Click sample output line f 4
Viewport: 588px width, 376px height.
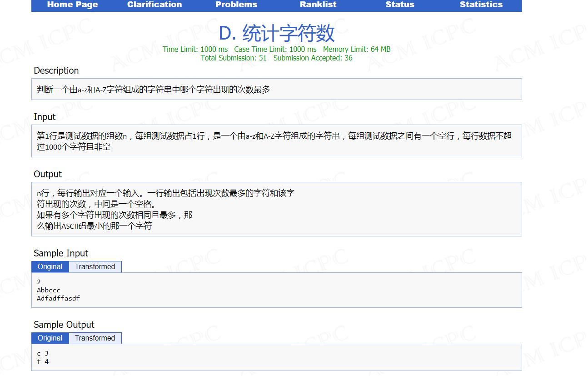[43, 361]
